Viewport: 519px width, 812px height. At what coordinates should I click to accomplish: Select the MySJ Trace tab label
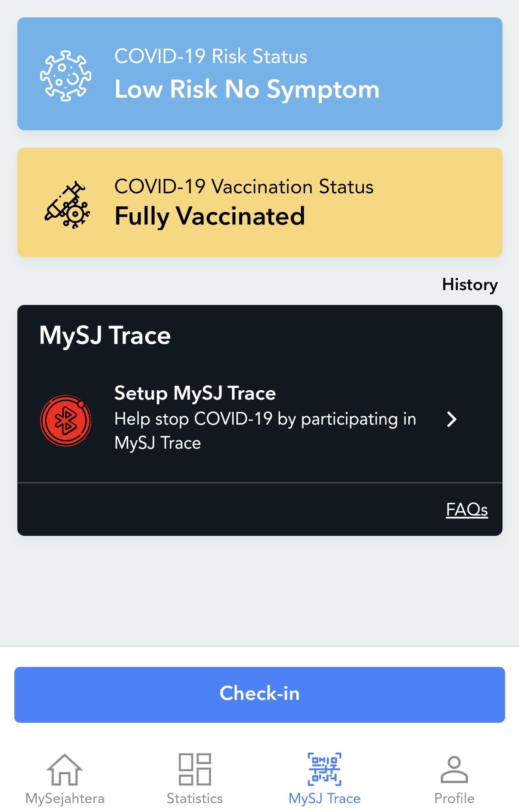click(325, 798)
